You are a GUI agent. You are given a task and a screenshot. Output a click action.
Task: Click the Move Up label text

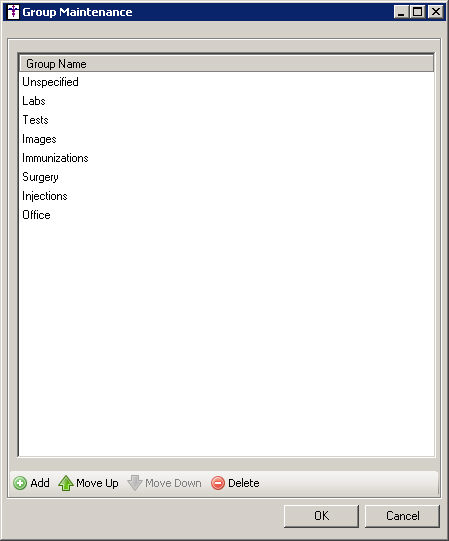pos(97,483)
